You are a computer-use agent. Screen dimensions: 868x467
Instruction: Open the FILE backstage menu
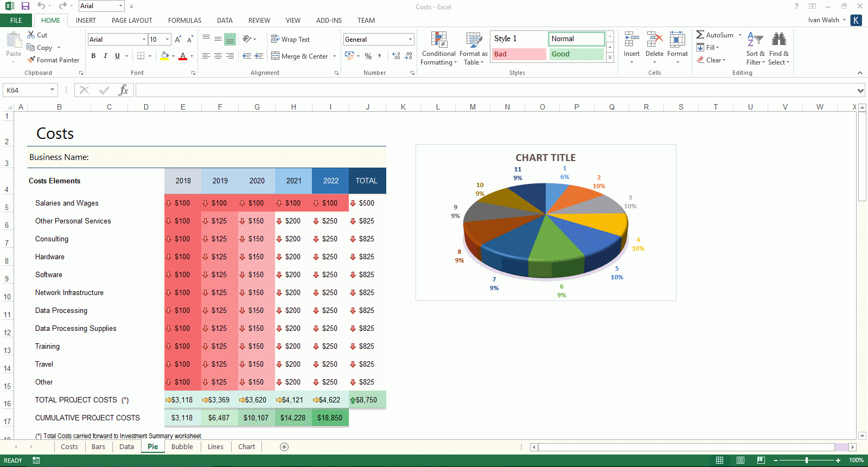[16, 21]
